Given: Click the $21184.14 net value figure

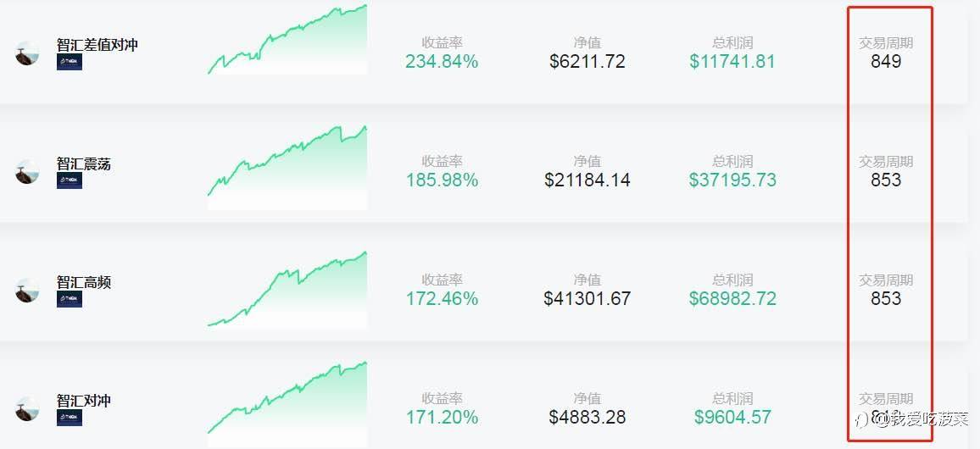Looking at the screenshot, I should (x=587, y=180).
